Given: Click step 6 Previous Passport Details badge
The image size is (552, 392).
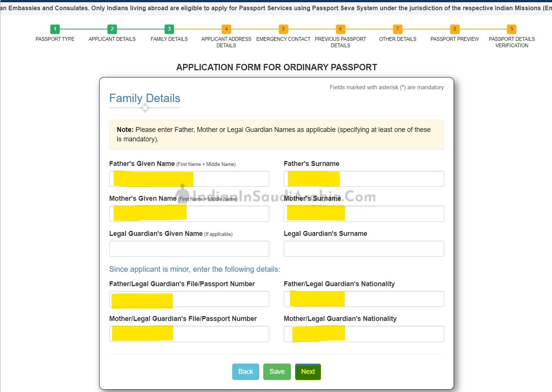Looking at the screenshot, I should [341, 29].
